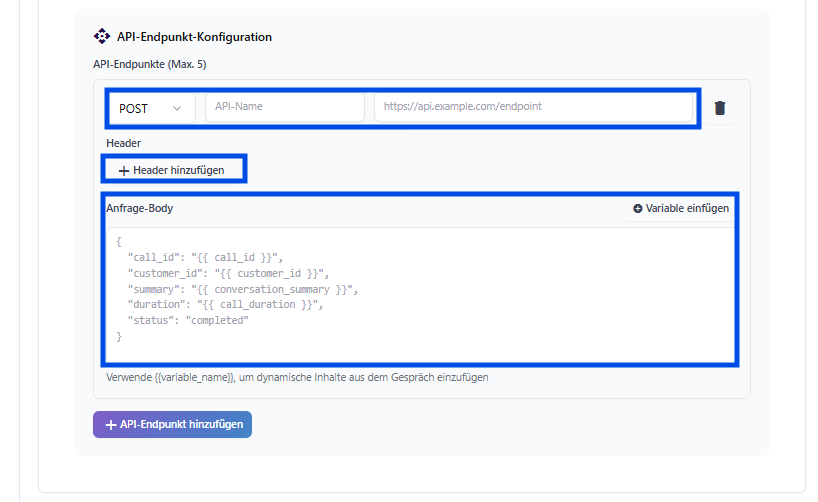Click the plus circle icon on Variable einfügen
The image size is (818, 502).
(638, 209)
